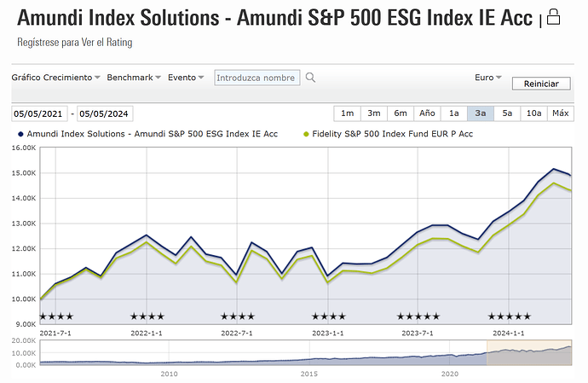Open the Evento dropdown menu

click(x=186, y=78)
